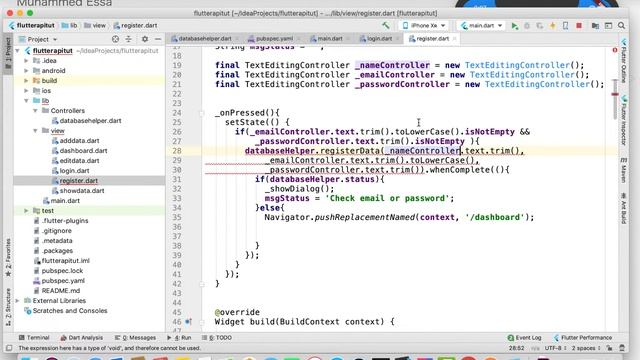Open the main.dart run configuration dropdown
The image size is (640, 360).
[x=481, y=25]
